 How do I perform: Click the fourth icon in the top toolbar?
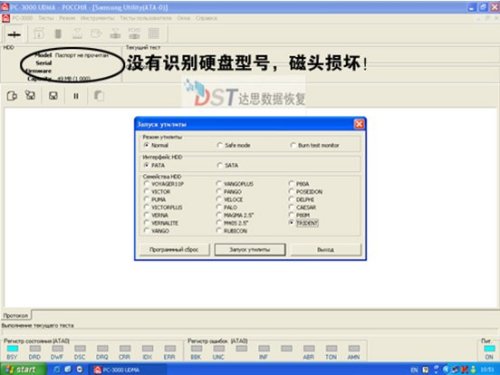coord(77,34)
